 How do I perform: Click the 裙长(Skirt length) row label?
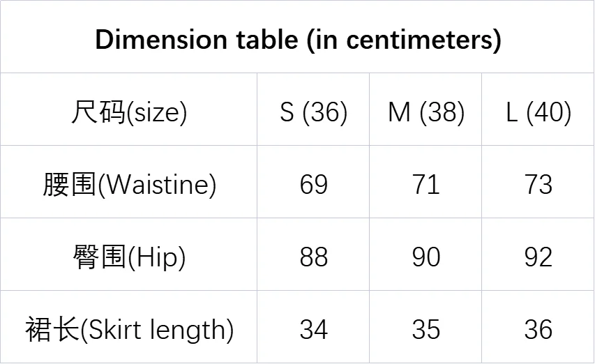[129, 329]
